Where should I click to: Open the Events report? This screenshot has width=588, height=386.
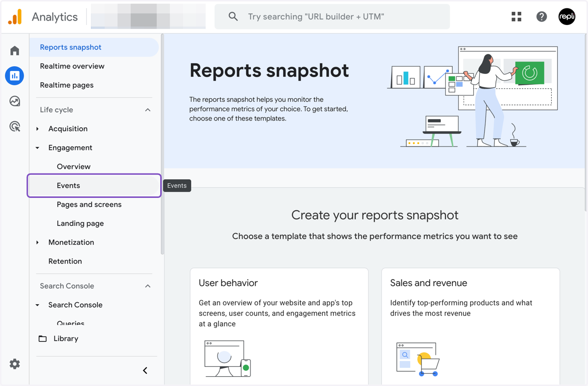point(94,186)
